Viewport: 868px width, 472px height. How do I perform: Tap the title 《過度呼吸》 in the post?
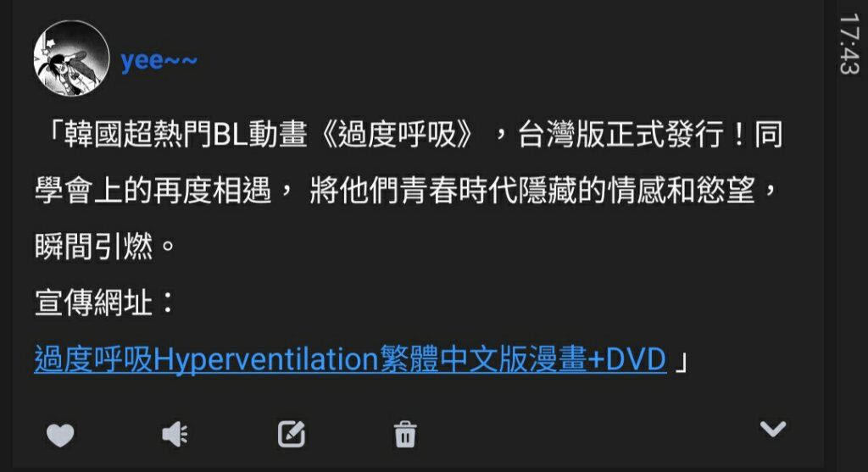tap(397, 135)
